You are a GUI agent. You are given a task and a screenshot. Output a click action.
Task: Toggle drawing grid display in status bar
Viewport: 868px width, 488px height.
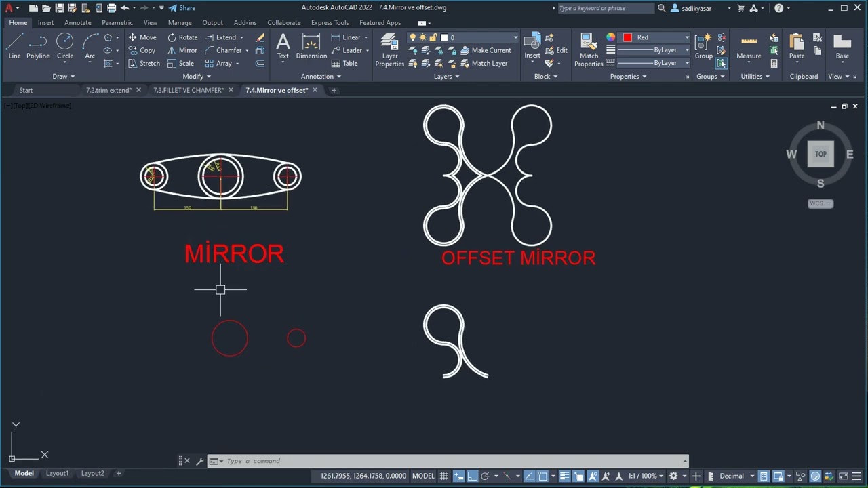[x=444, y=476]
